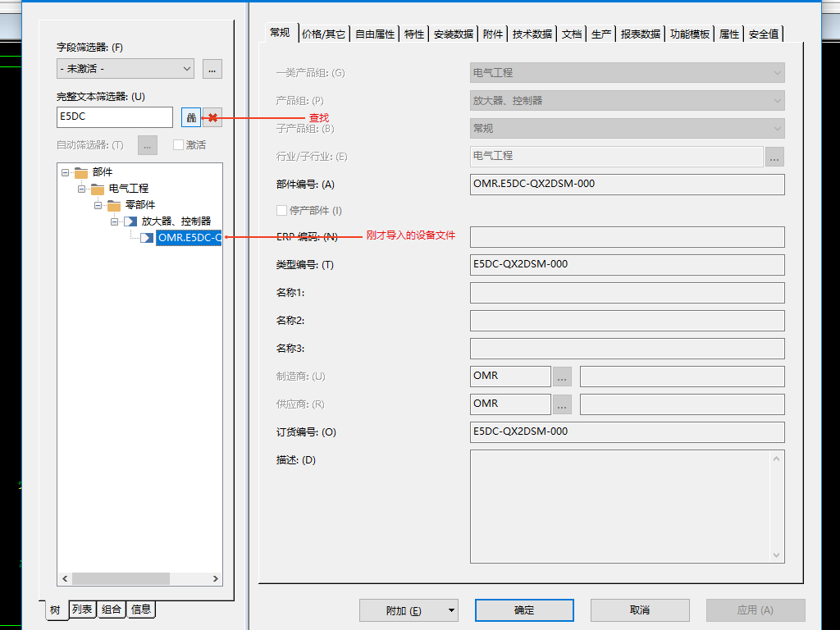Open the 一类产品组 dropdown
This screenshot has height=630, width=840.
(628, 73)
